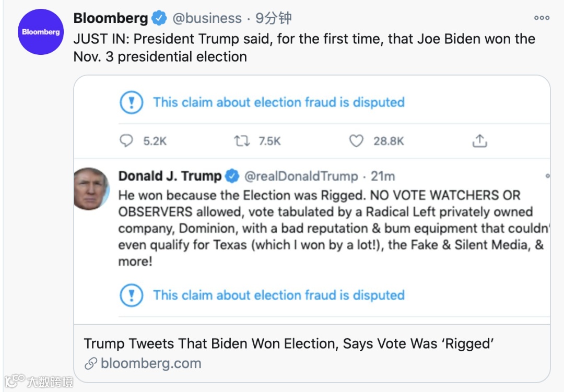
Task: Open the bloomberg.com source link
Action: [x=150, y=363]
